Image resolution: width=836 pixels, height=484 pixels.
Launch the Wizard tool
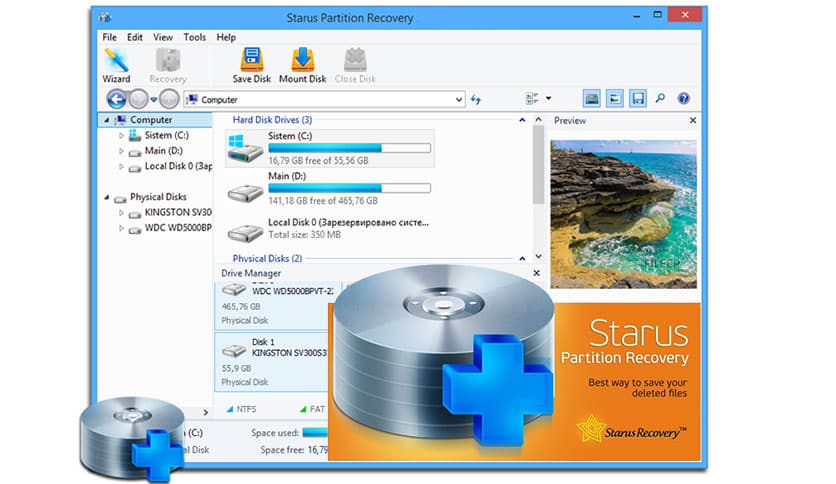click(x=116, y=65)
